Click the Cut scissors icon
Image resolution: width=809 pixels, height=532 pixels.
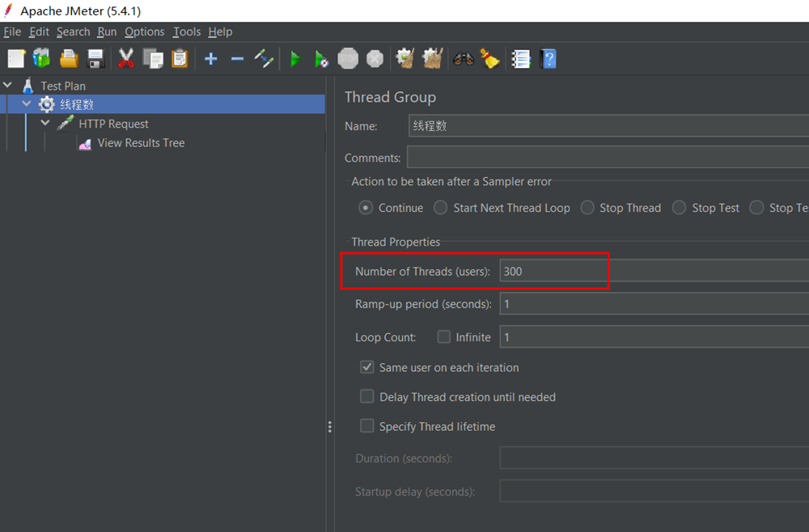(126, 59)
